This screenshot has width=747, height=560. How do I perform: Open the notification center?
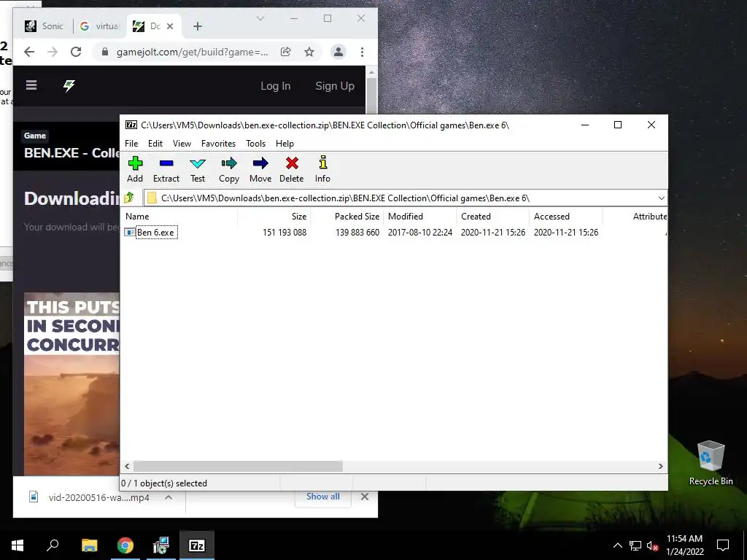pos(723,545)
